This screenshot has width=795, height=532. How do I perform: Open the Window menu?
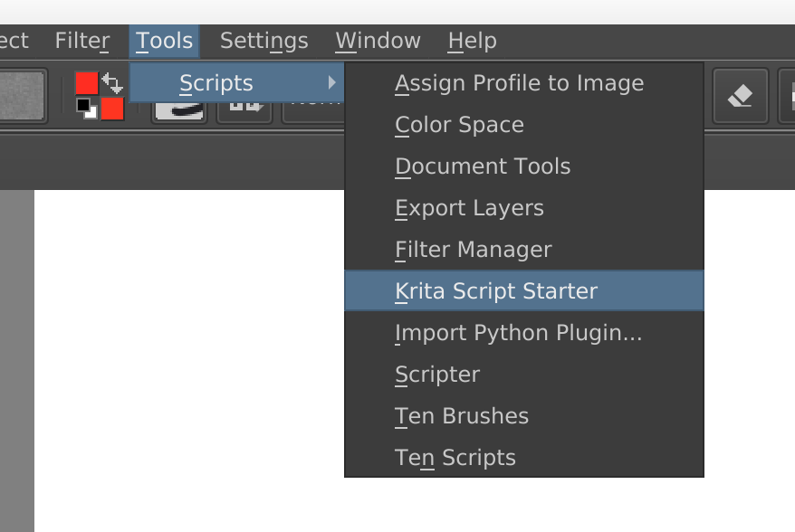point(378,41)
